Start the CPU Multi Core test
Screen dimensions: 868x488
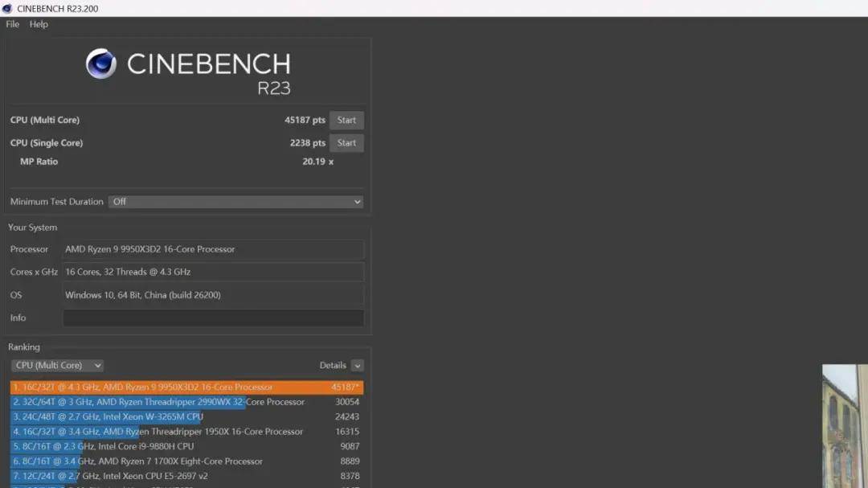[x=346, y=121]
